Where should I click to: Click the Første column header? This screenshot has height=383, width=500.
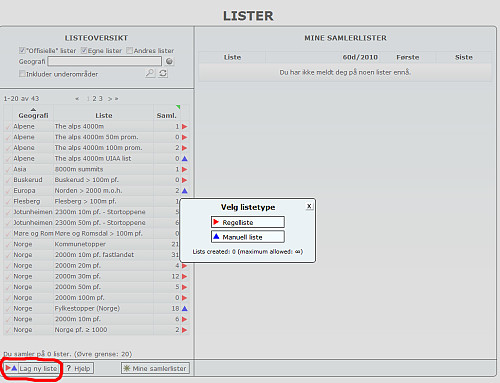coord(408,57)
